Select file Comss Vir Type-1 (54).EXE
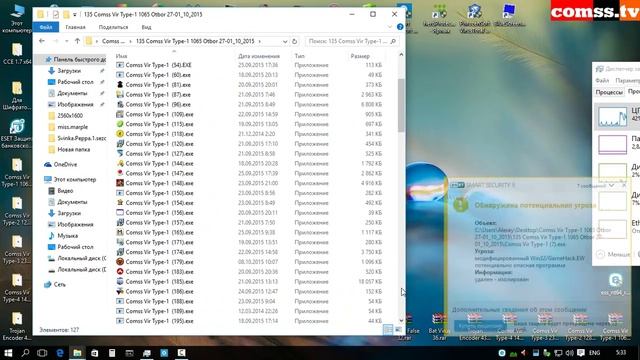The width and height of the screenshot is (640, 360). [158, 65]
